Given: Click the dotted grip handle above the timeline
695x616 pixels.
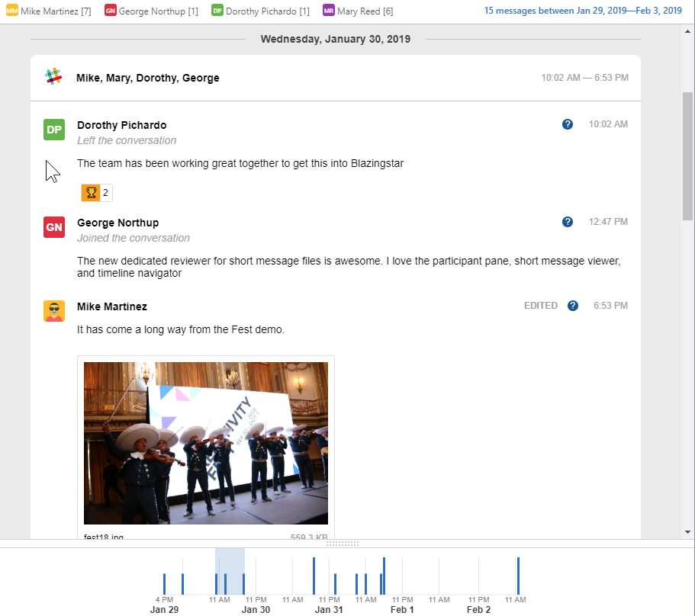Looking at the screenshot, I should pos(341,544).
